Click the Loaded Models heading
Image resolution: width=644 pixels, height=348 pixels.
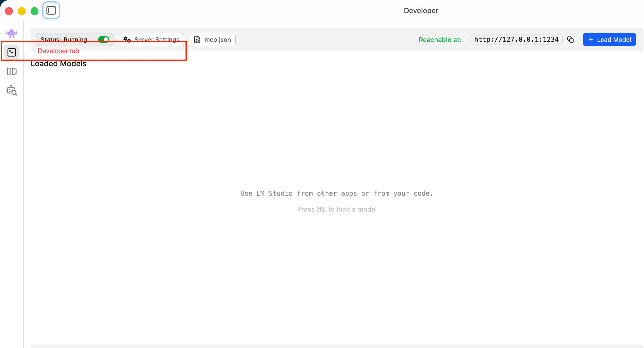(58, 64)
